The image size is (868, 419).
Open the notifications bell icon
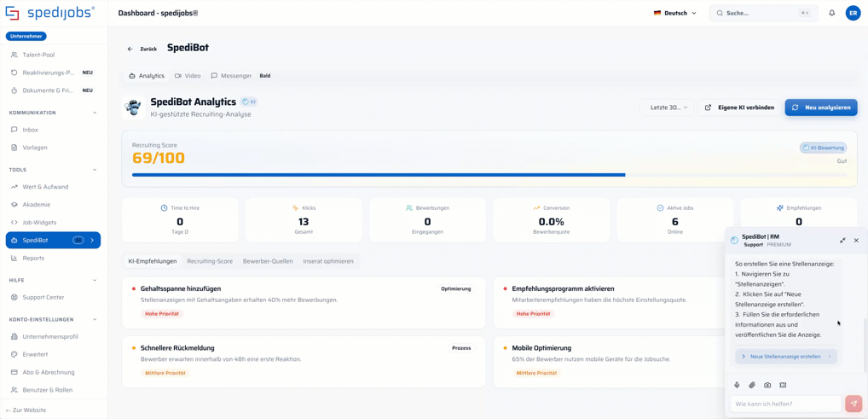tap(831, 14)
